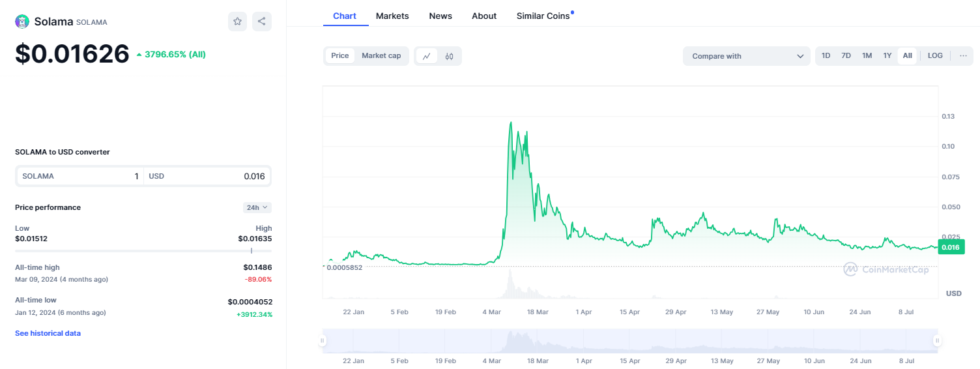Expand the 24h price performance dropdown
This screenshot has width=980, height=369.
(257, 207)
